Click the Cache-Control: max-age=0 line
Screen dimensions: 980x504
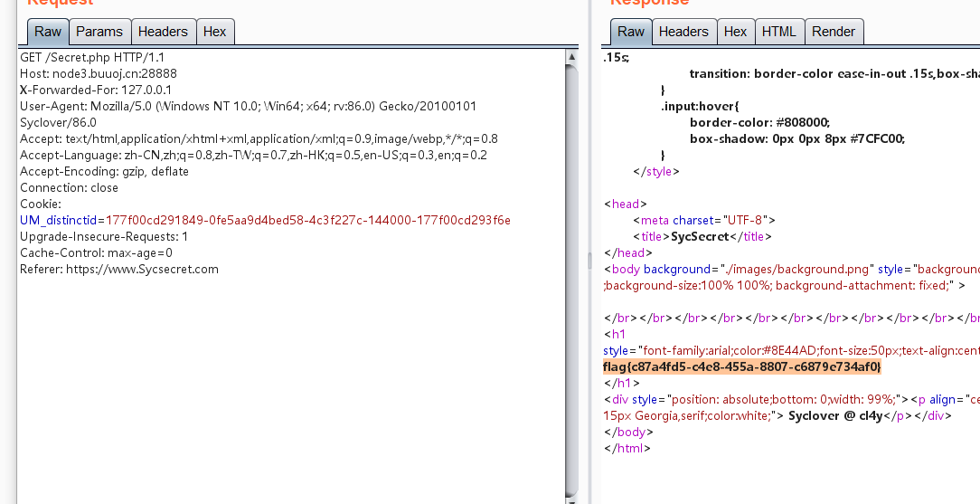[x=96, y=252]
